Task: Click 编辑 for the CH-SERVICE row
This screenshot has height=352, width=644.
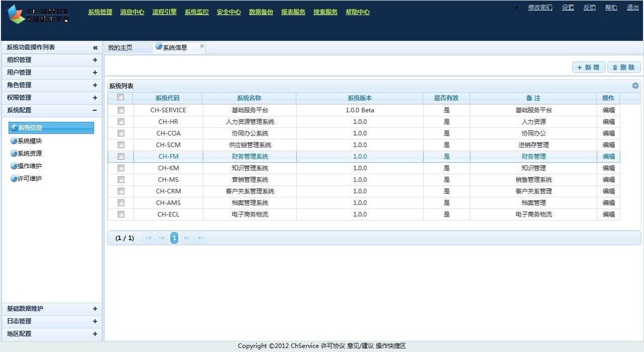Action: point(609,110)
